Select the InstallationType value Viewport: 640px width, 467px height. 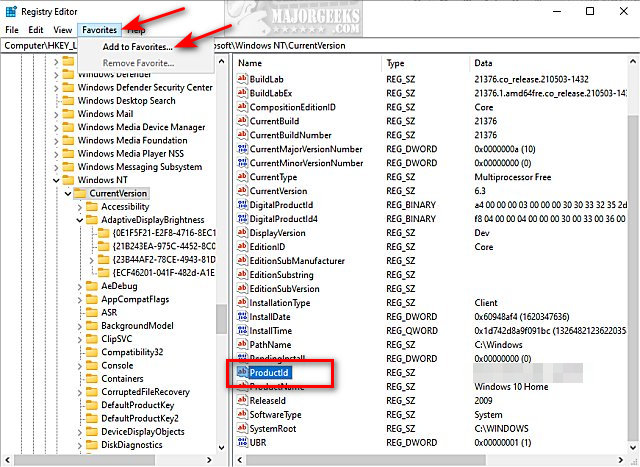(x=280, y=303)
